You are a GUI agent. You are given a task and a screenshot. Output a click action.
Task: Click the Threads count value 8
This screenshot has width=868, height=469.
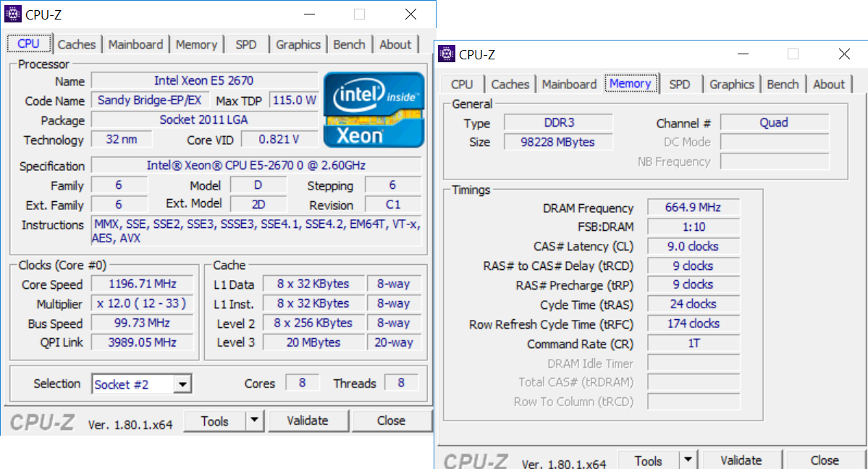pos(401,383)
